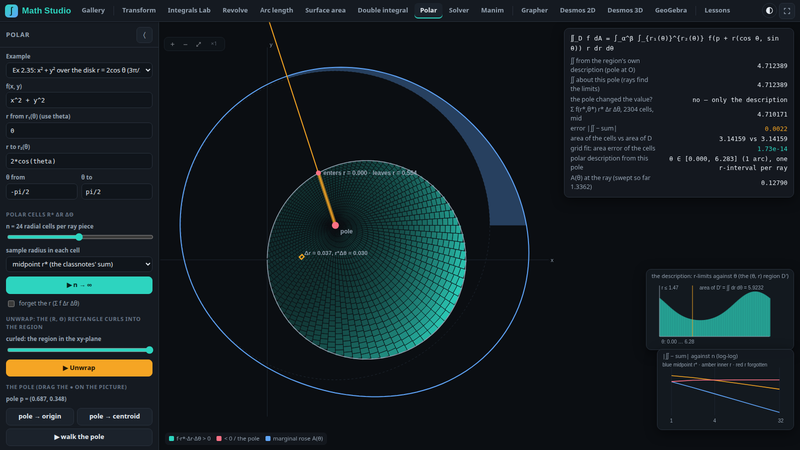Toggle dark/light theme icon
Viewport: 800px width, 450px height.
click(769, 10)
